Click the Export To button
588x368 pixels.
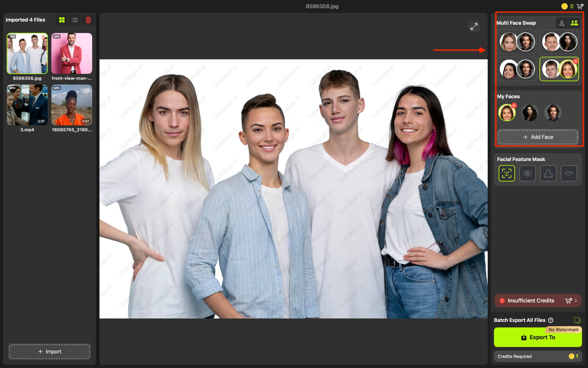(538, 337)
